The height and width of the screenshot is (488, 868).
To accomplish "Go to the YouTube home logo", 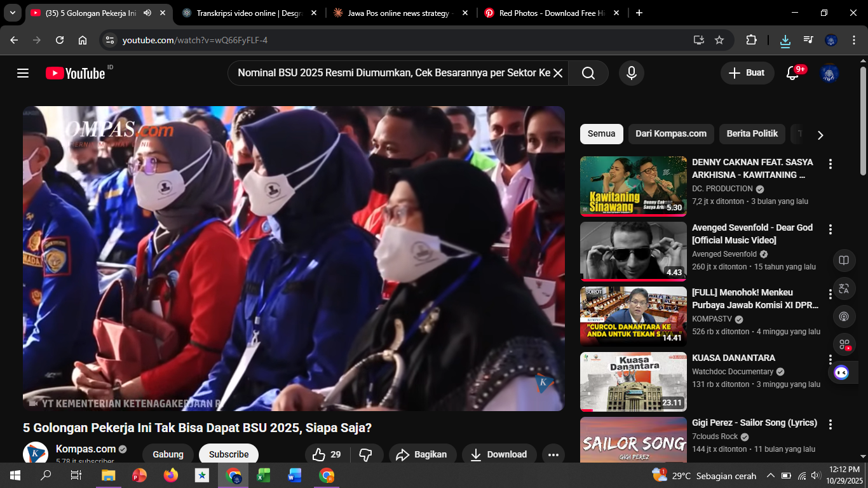I will click(x=75, y=73).
